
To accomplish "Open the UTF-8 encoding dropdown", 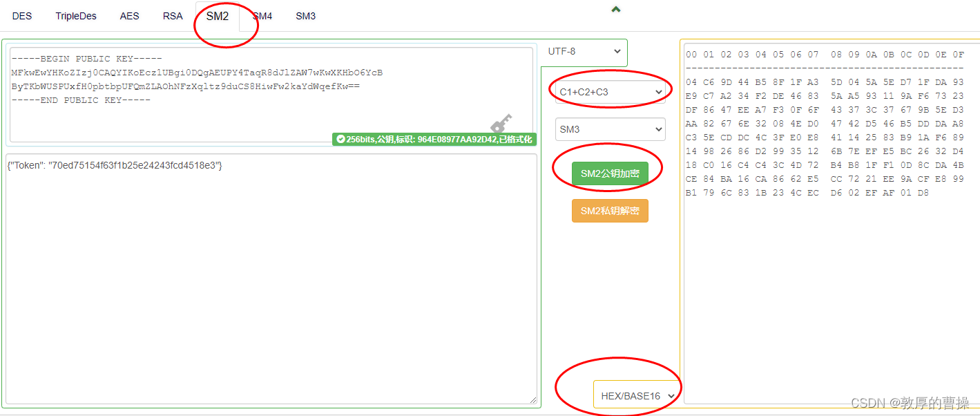I will (x=584, y=52).
